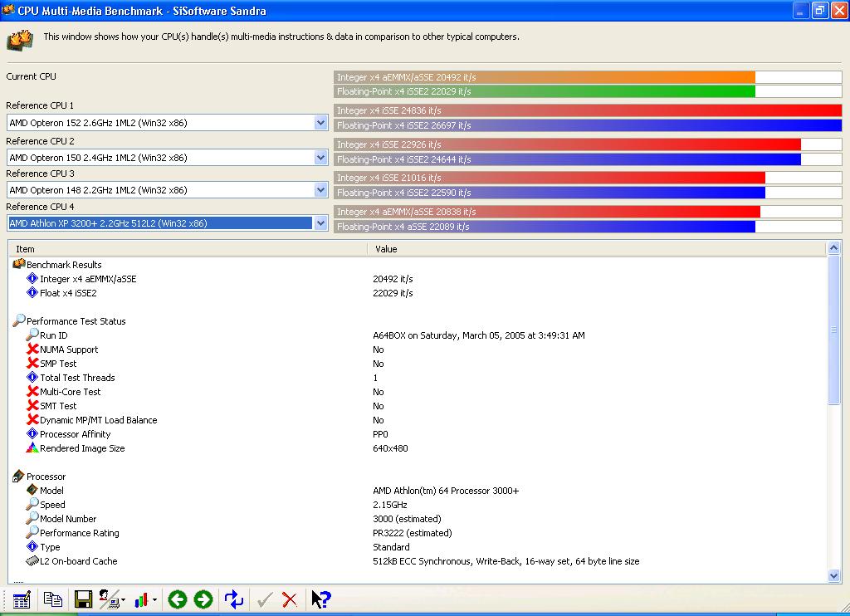Click the Benchmark Results flame icon
This screenshot has width=850, height=616.
pos(19,264)
